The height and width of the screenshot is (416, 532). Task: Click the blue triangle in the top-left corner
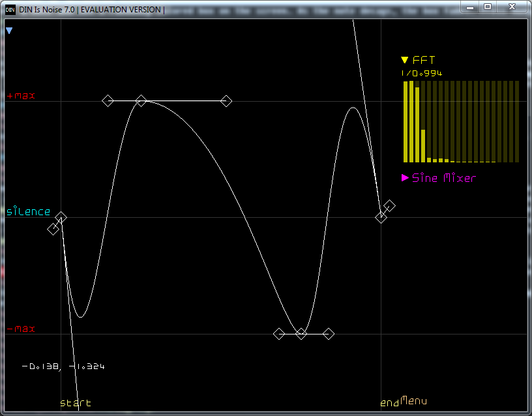click(9, 31)
